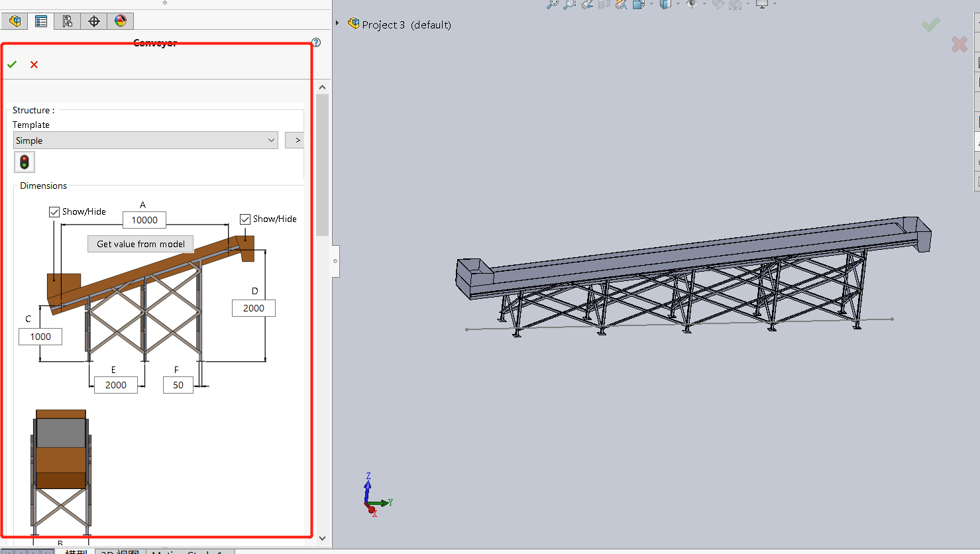Click the conveyor front-view diagram image
980x554 pixels.
61,474
